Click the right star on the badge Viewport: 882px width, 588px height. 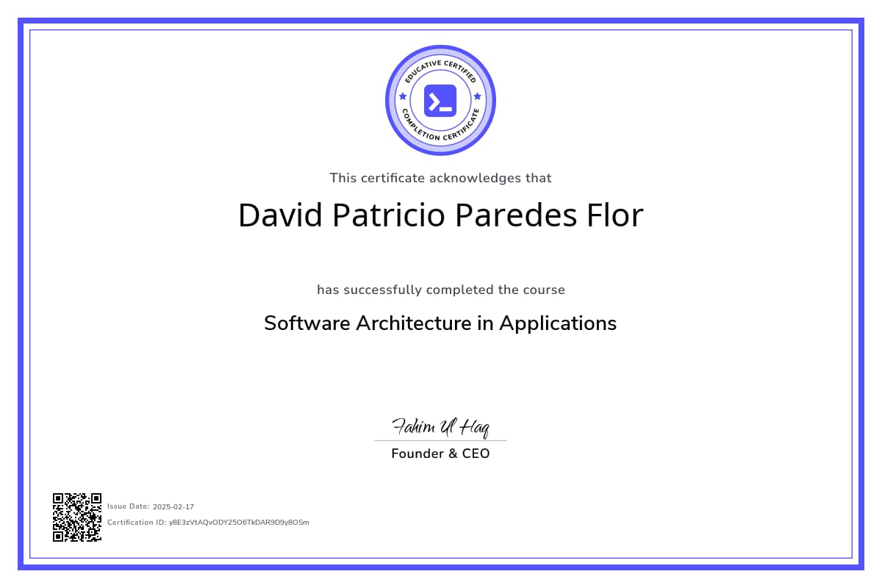click(478, 96)
